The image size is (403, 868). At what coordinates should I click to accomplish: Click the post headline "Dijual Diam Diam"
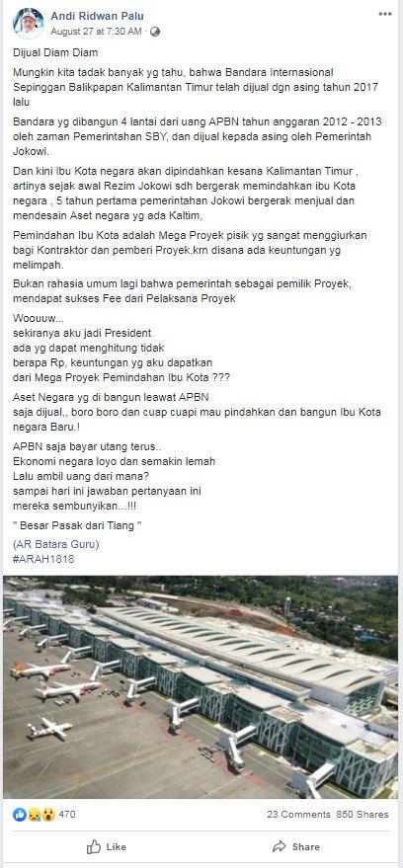click(55, 53)
